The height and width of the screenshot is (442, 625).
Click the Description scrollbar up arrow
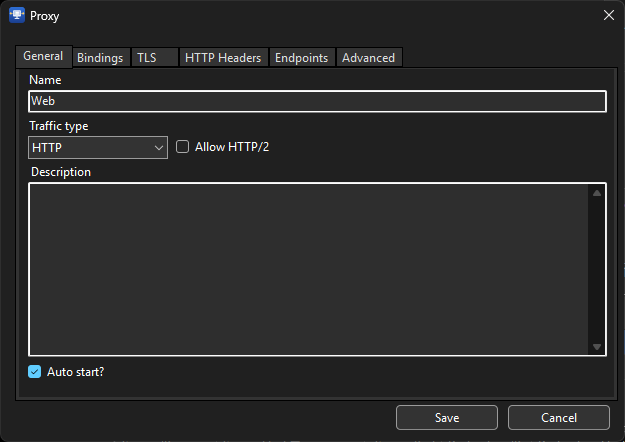coord(597,193)
